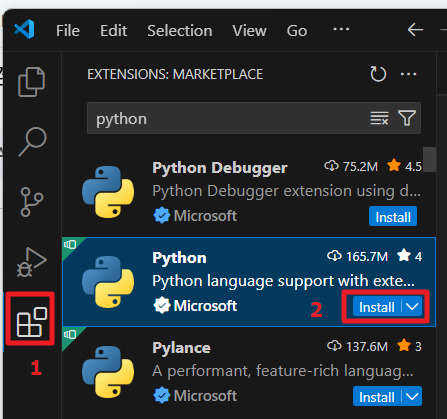The width and height of the screenshot is (447, 419).
Task: Open the Run and Debug view
Action: point(31,262)
